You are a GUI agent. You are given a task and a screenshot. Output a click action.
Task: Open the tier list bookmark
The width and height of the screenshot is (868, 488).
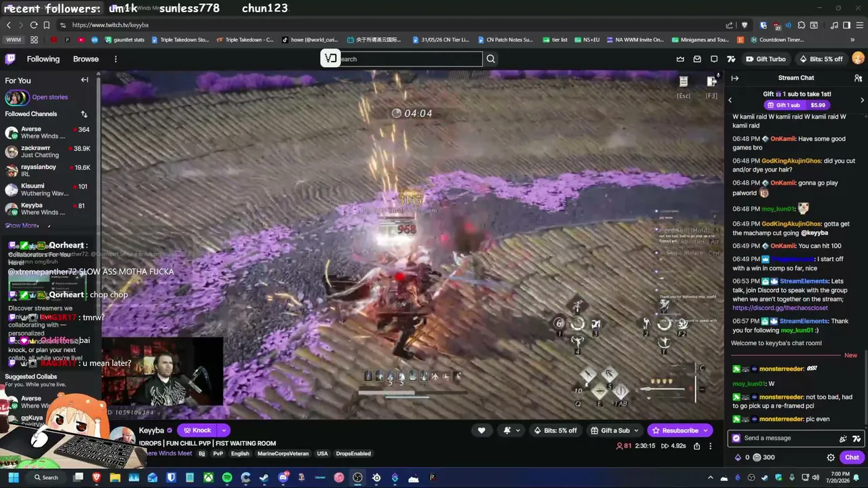click(x=555, y=40)
